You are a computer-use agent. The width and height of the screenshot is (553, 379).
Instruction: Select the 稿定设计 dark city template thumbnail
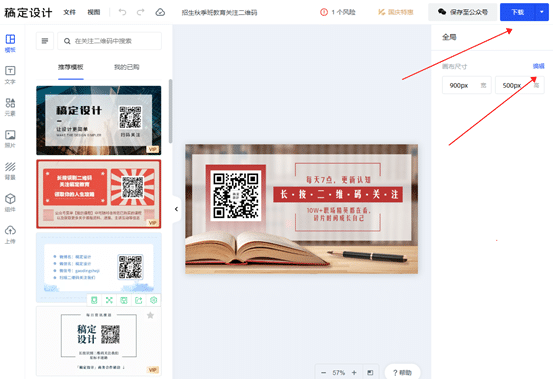point(99,120)
